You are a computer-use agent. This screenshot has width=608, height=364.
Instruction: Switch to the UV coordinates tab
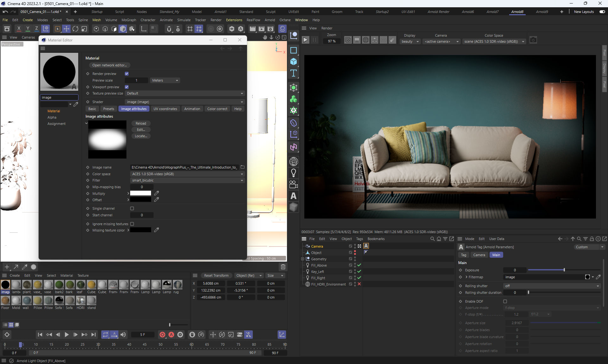[x=165, y=109]
